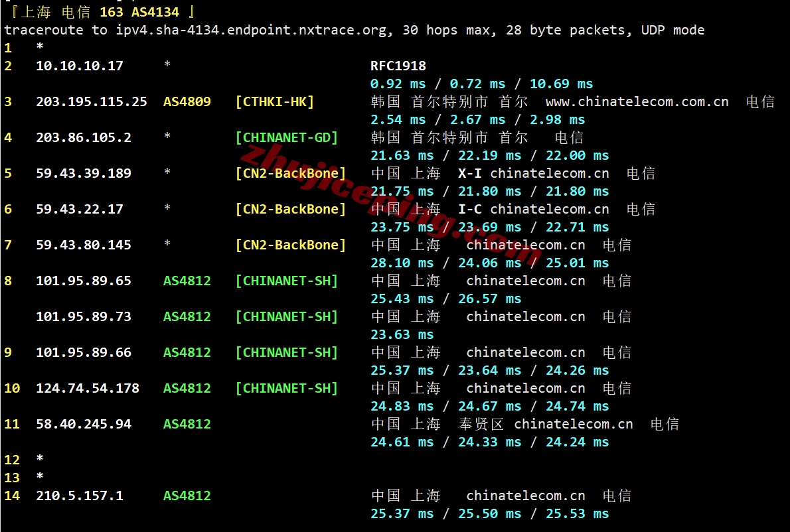Click AS4809 on hop 3
The width and height of the screenshot is (790, 532).
(187, 101)
